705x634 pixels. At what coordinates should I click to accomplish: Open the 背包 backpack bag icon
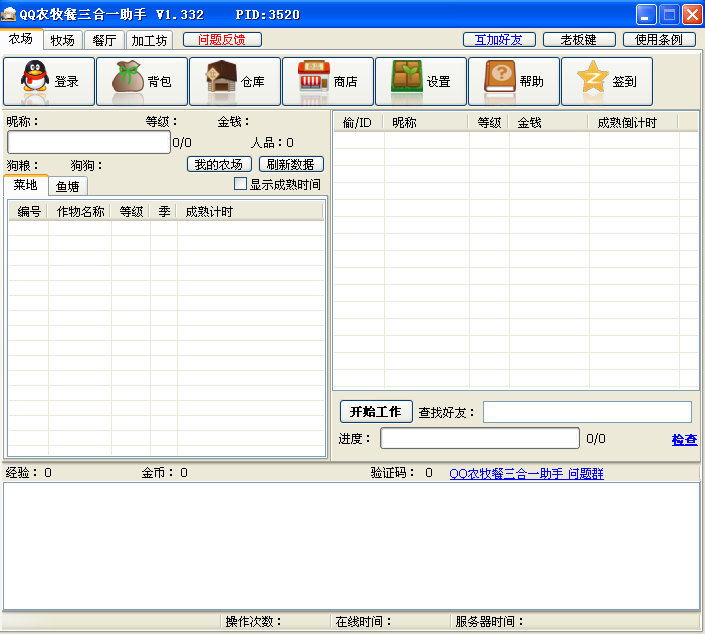(x=130, y=81)
